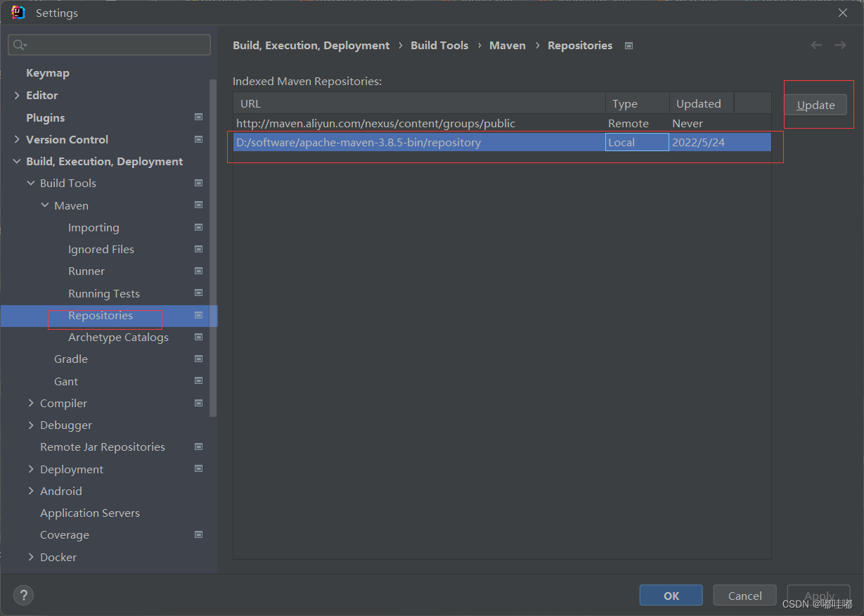Click the project-level icon beside Gradle

[199, 359]
